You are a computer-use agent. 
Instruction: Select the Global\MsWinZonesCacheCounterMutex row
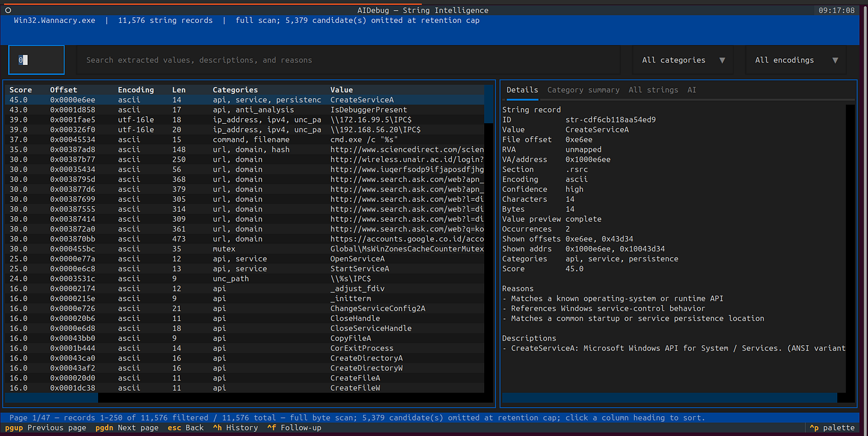pyautogui.click(x=245, y=248)
